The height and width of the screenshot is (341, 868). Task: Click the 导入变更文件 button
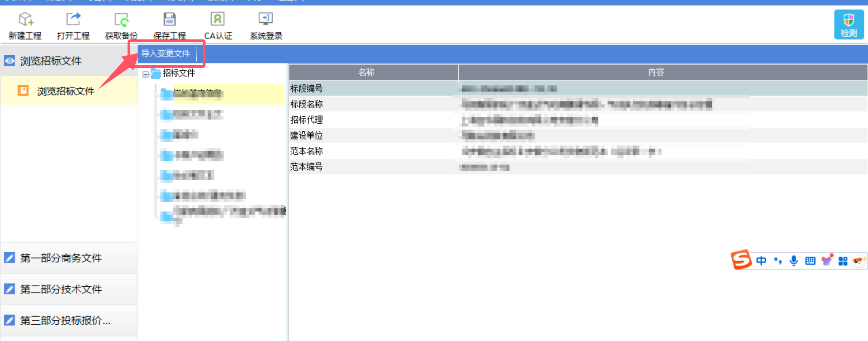click(x=166, y=53)
